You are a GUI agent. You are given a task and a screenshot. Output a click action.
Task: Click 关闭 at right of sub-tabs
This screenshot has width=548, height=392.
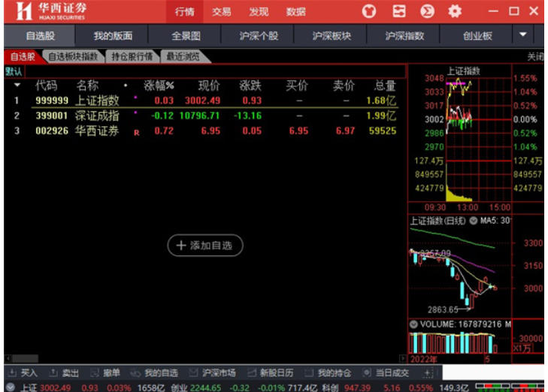(535, 56)
